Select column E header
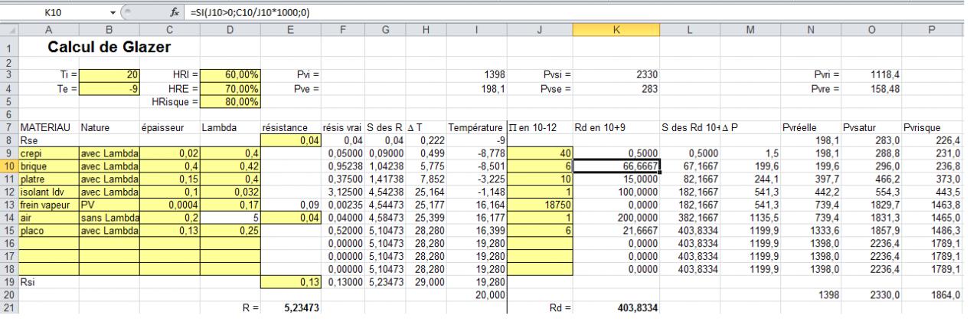 point(290,30)
